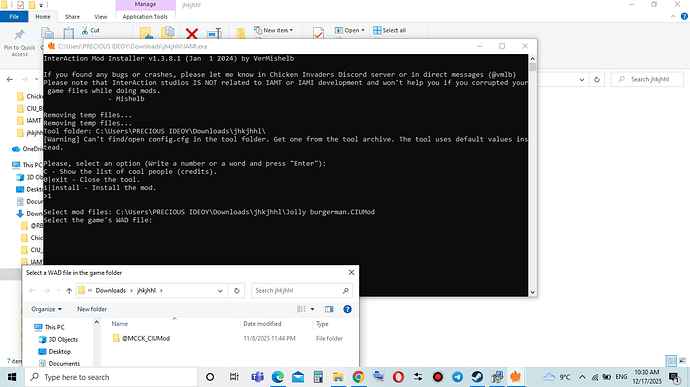The width and height of the screenshot is (690, 387).
Task: Click the Type column header in dialog
Action: (322, 324)
